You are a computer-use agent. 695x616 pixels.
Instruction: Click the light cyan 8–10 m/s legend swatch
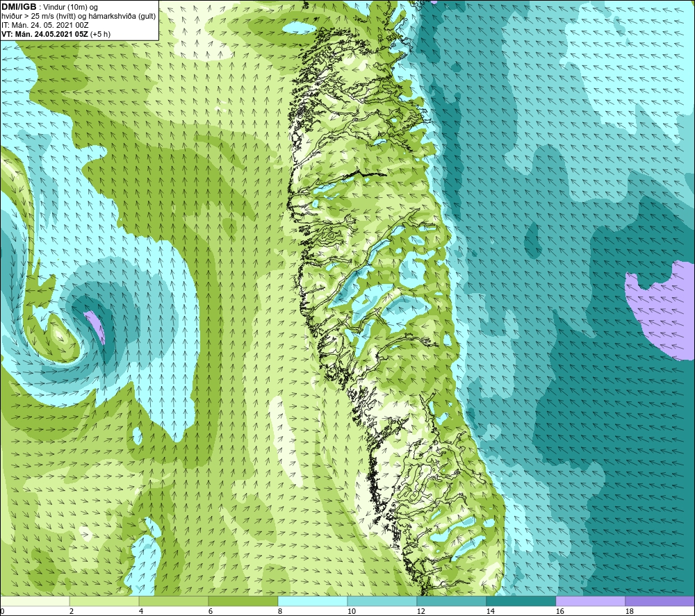(313, 601)
